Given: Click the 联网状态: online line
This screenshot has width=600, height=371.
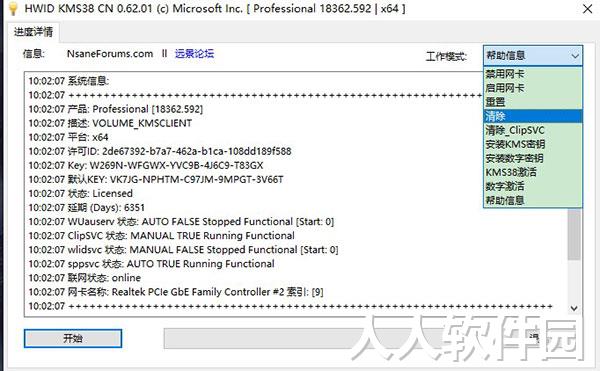Looking at the screenshot, I should [x=85, y=278].
